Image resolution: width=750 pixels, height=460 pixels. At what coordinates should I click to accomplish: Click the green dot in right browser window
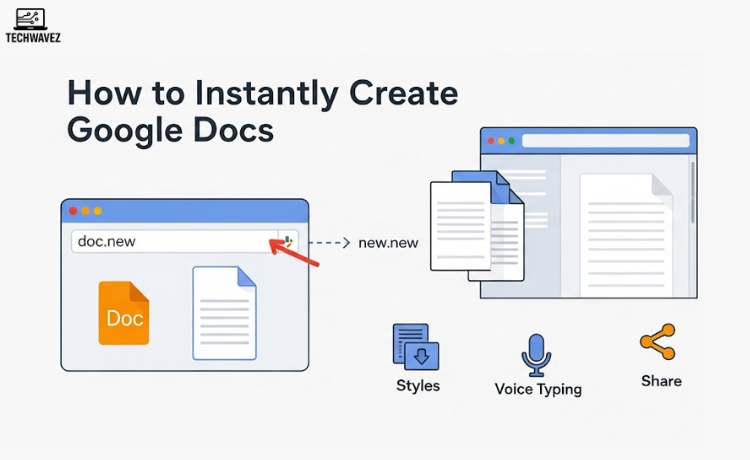pos(509,140)
